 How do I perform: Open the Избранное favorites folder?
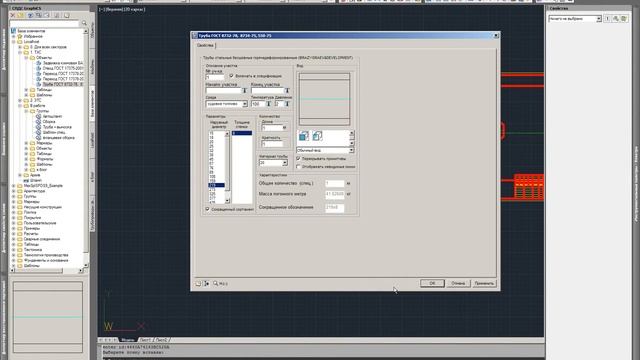pos(33,36)
